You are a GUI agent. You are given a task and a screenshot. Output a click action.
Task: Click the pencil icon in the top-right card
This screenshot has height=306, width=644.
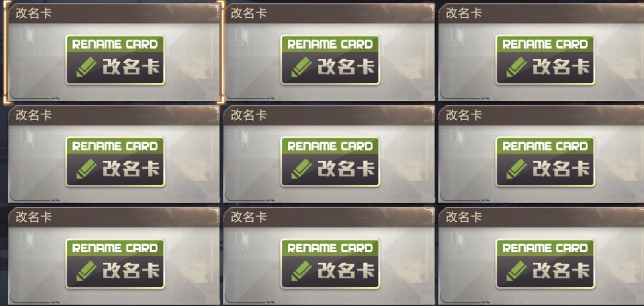click(516, 67)
